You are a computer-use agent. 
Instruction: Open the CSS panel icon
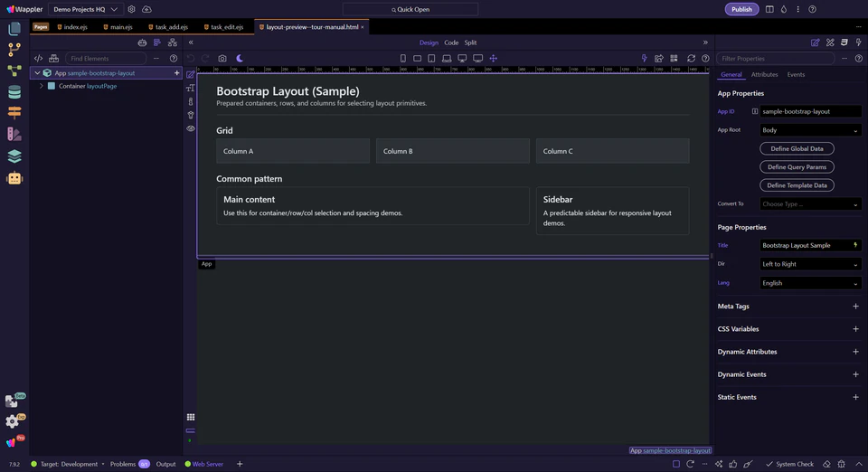coord(844,42)
